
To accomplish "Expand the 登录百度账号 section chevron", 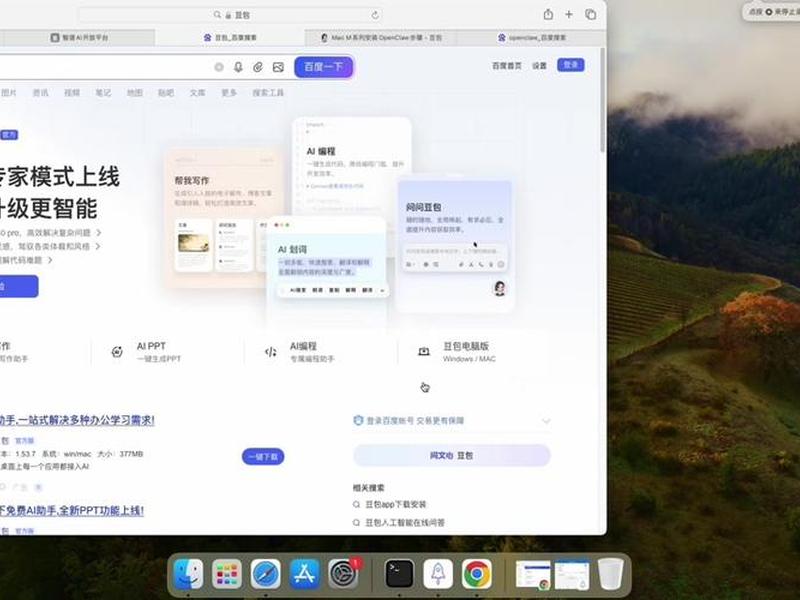I will [546, 421].
